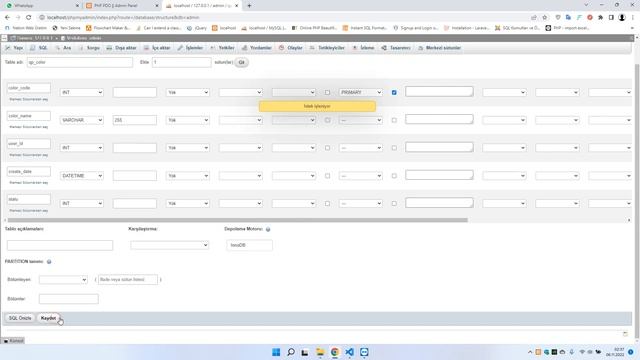Open the Tasarımcı designer tab
Screen dimensions: 640x360
(x=396, y=48)
